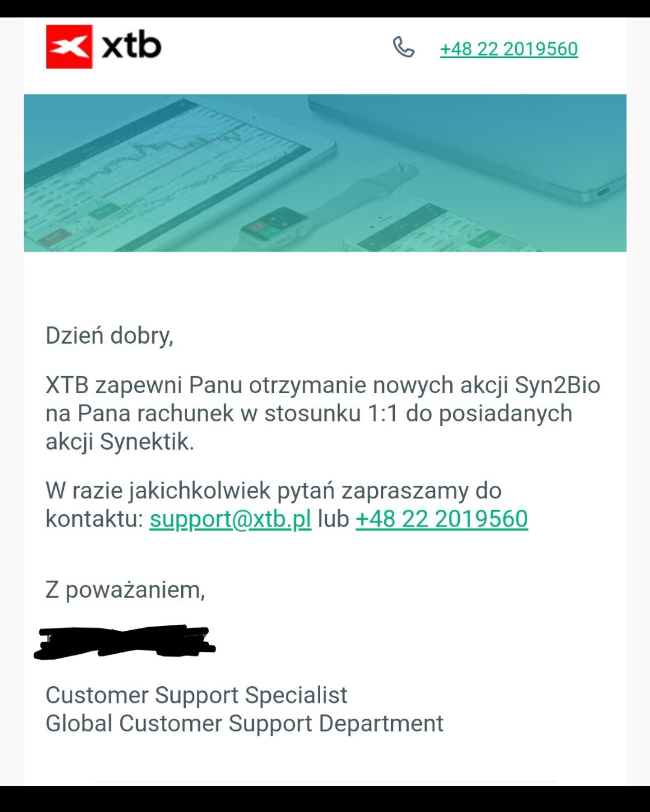Click the xtb wordmark text in header
650x812 pixels.
[x=131, y=46]
